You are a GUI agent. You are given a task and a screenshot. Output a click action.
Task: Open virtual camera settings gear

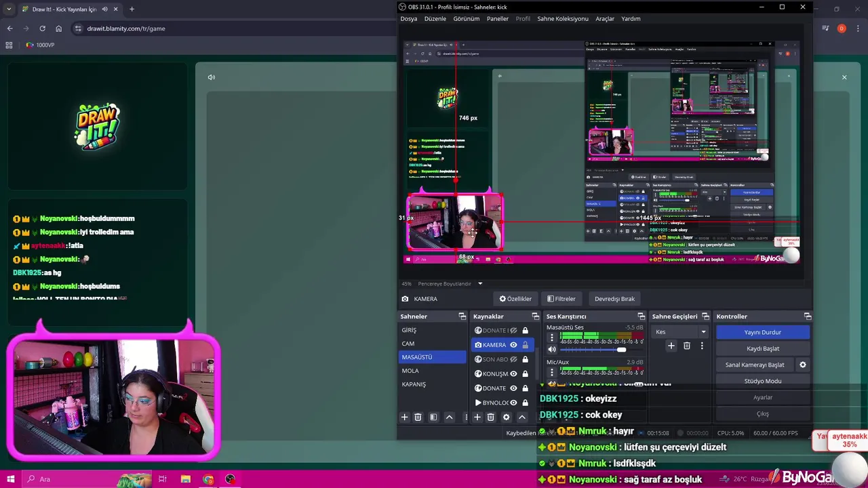[x=803, y=365]
